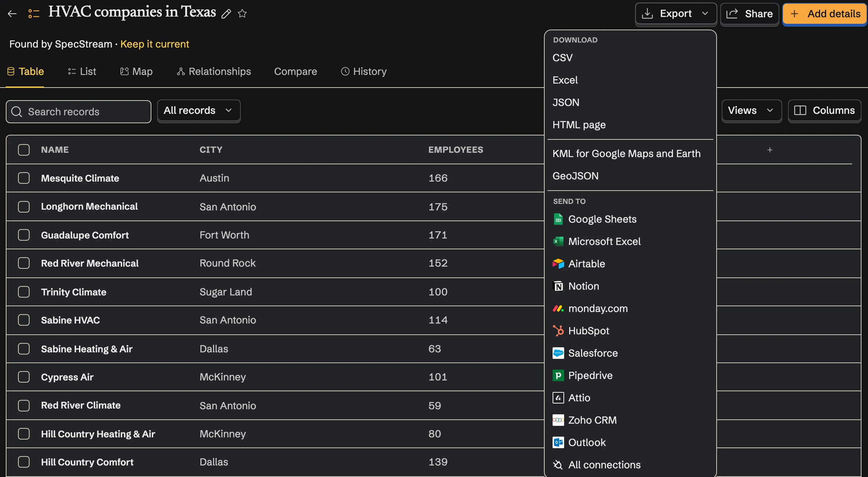
Task: Sort by the EMPLOYEES column header
Action: [x=456, y=150]
